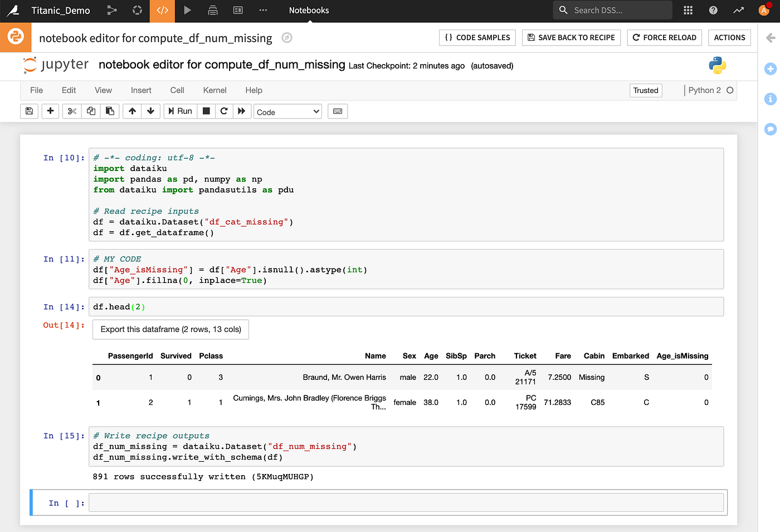Open the Kernel menu
The width and height of the screenshot is (780, 532).
[x=214, y=90]
